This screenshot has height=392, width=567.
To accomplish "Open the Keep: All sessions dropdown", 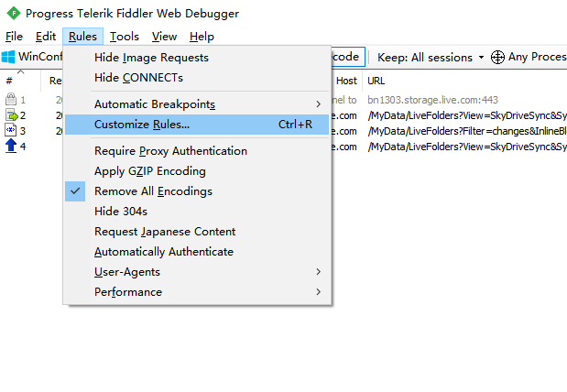I will coord(431,57).
